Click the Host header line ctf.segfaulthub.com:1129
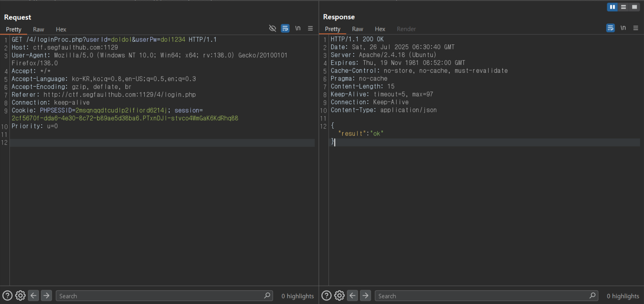644x304 pixels. [x=65, y=48]
